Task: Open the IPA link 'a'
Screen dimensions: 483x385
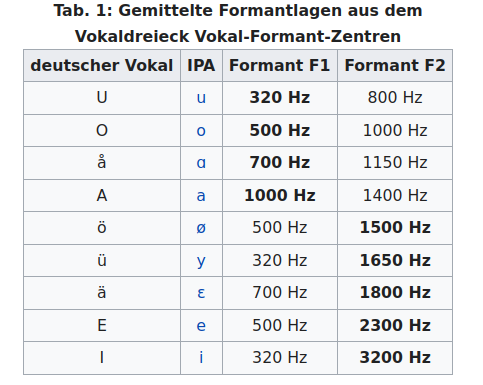Action: tap(201, 195)
